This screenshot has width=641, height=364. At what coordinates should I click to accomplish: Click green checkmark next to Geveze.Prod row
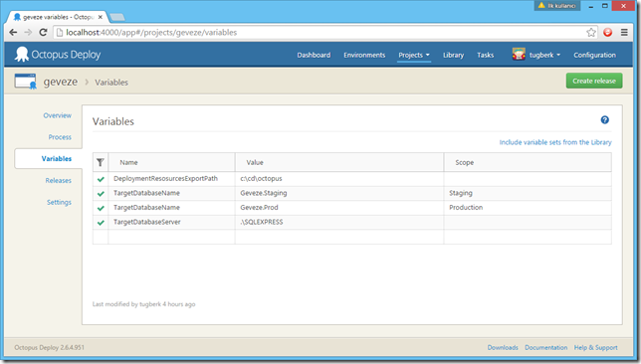point(101,208)
